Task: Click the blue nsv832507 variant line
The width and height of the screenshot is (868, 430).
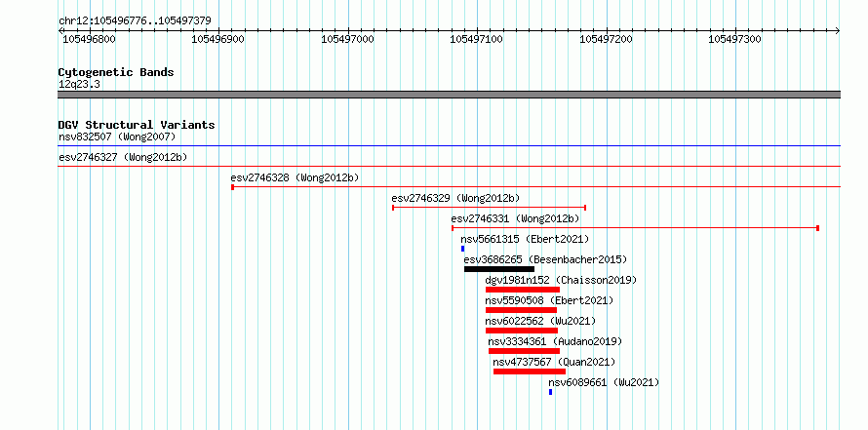Action: pos(449,146)
